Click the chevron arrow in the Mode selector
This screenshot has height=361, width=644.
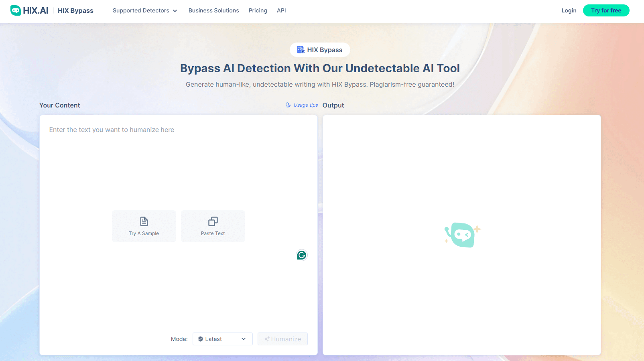point(244,339)
